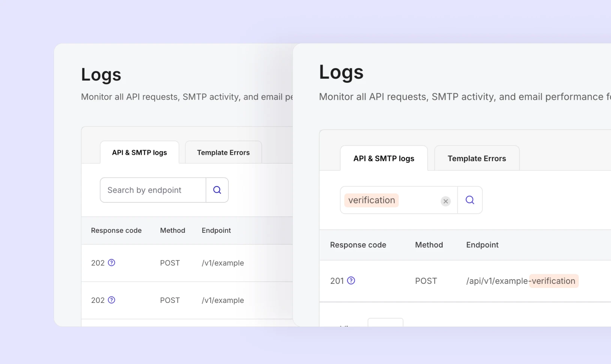This screenshot has height=364, width=611.
Task: Switch to Template Errors tab in unfiltered logs panel
Action: pos(223,153)
